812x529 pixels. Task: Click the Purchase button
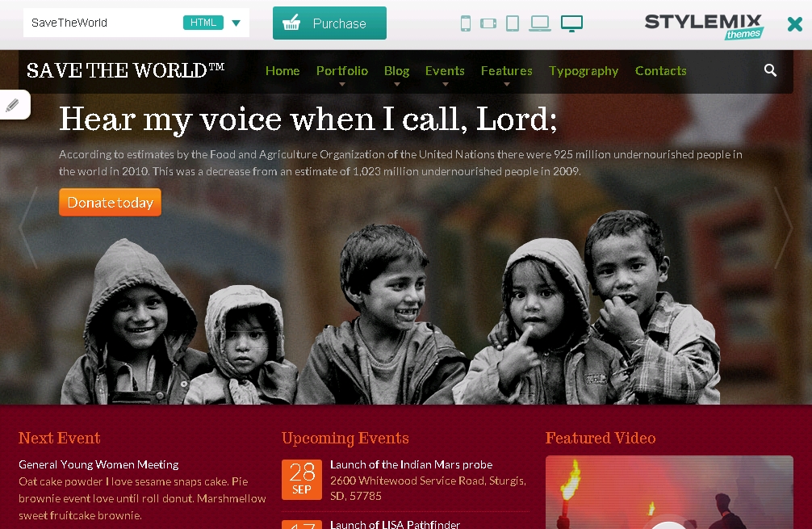pos(329,23)
